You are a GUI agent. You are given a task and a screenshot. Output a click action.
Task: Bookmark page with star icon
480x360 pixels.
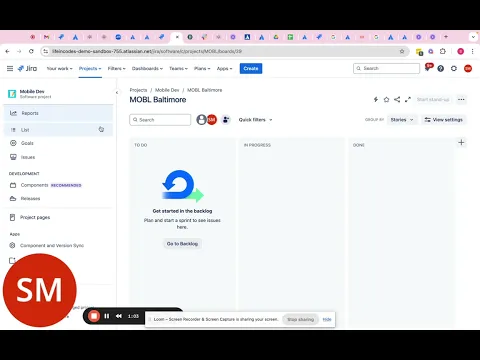click(402, 51)
